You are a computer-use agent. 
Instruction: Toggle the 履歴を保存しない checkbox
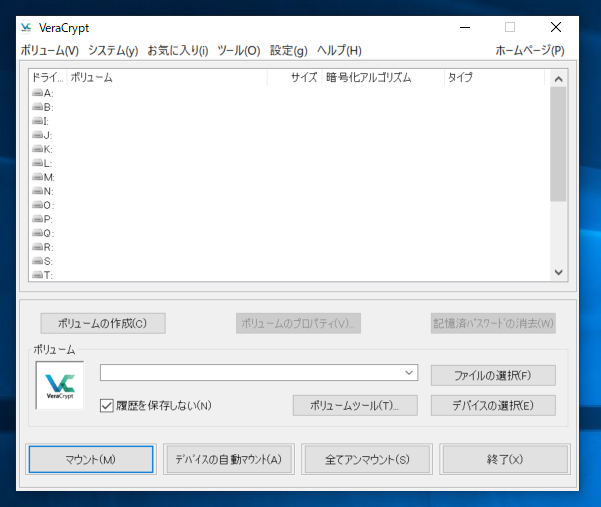coord(108,405)
